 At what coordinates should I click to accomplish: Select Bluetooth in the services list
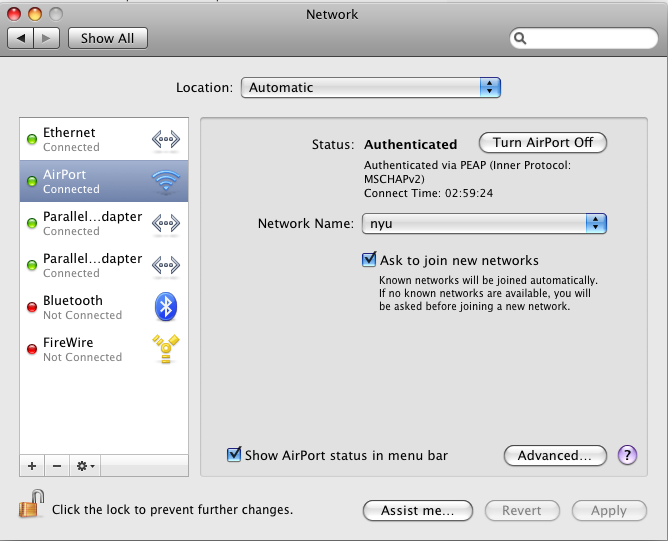coord(104,307)
